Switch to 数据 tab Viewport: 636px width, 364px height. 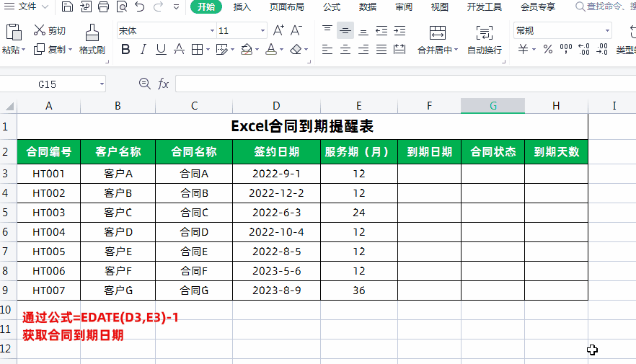(x=368, y=7)
